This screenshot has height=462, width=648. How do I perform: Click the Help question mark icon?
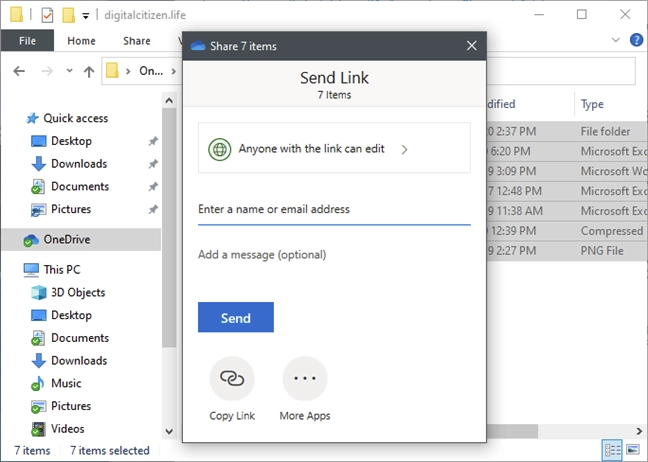[636, 40]
